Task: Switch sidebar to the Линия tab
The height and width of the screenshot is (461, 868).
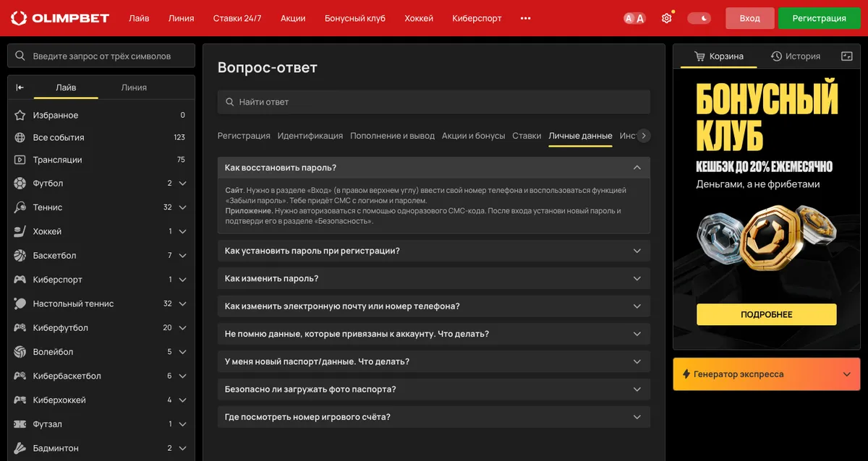Action: click(x=134, y=87)
